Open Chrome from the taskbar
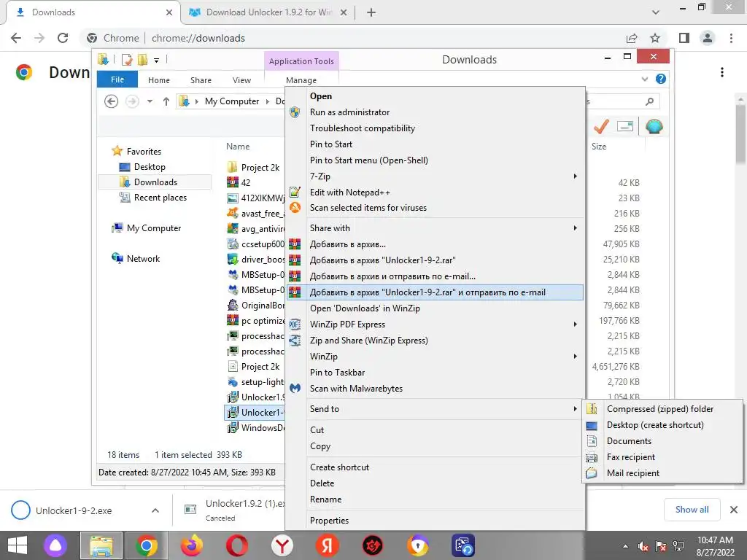 pyautogui.click(x=146, y=545)
